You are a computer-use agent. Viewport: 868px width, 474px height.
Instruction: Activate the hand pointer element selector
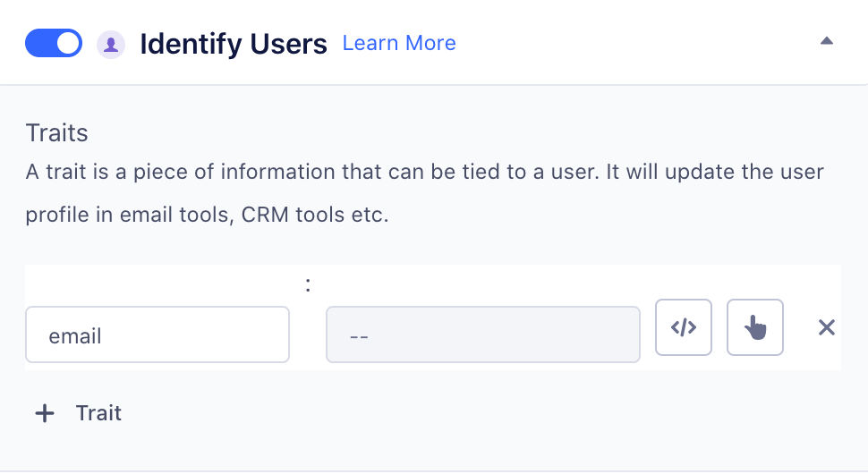pos(755,327)
